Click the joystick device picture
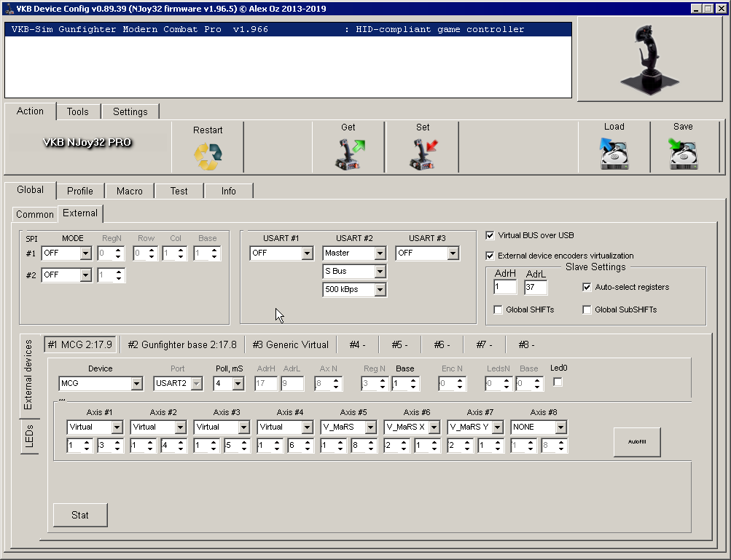The image size is (731, 560). pyautogui.click(x=649, y=59)
